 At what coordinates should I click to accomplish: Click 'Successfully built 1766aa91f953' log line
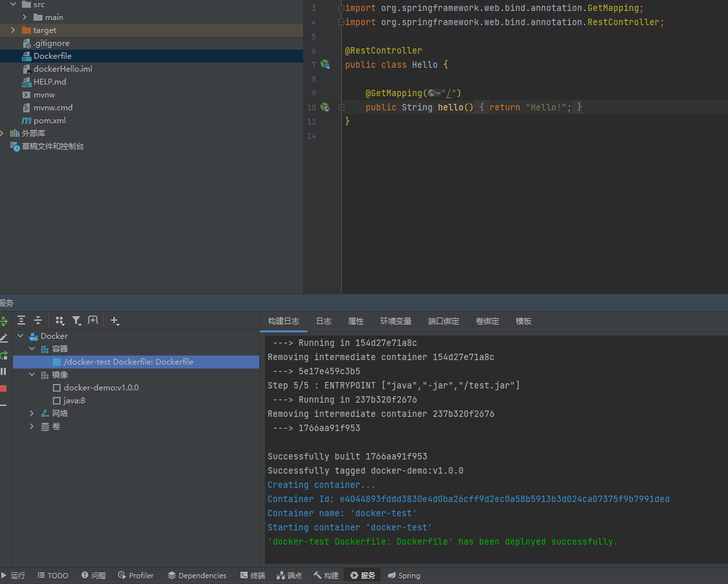(348, 456)
